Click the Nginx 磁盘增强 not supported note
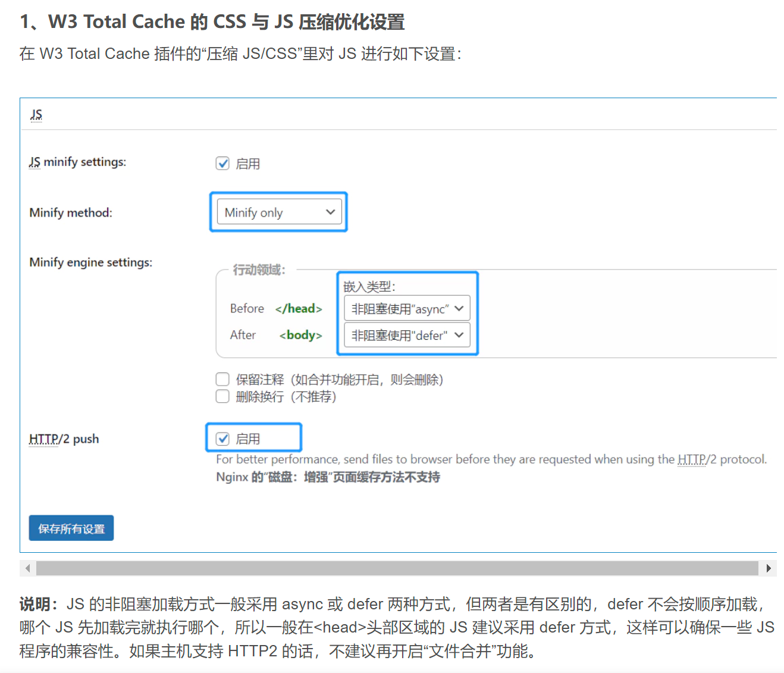The width and height of the screenshot is (784, 673). coord(328,477)
